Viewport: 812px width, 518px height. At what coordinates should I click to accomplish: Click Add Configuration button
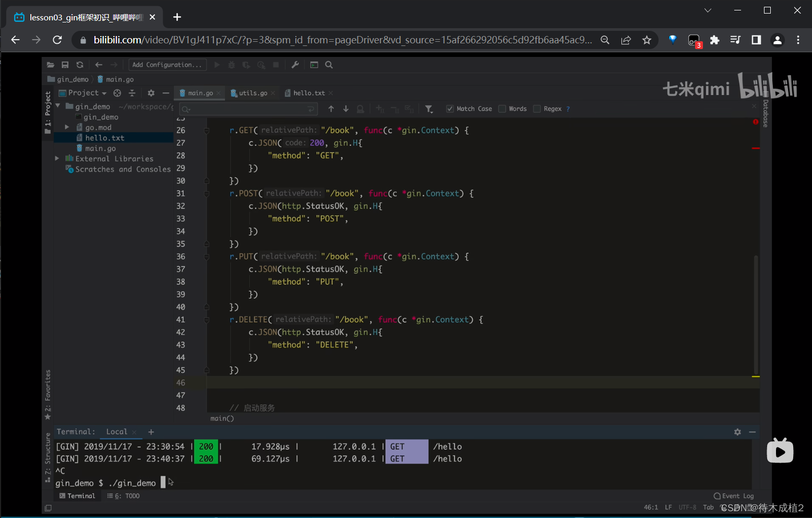pyautogui.click(x=167, y=65)
